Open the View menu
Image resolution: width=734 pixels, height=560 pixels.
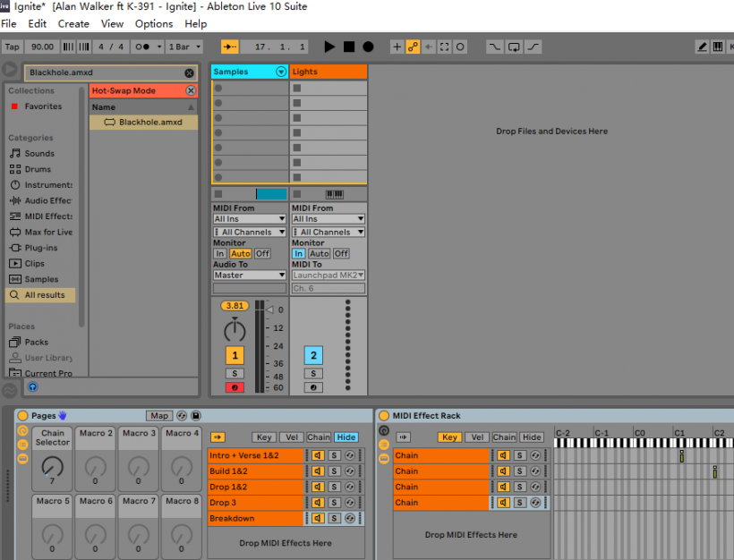pos(112,24)
